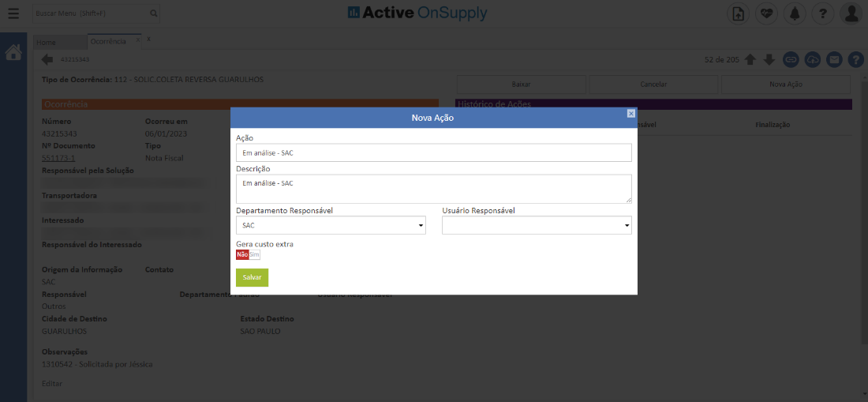The height and width of the screenshot is (402, 868).
Task: Click the file upload icon in header
Action: (x=738, y=13)
